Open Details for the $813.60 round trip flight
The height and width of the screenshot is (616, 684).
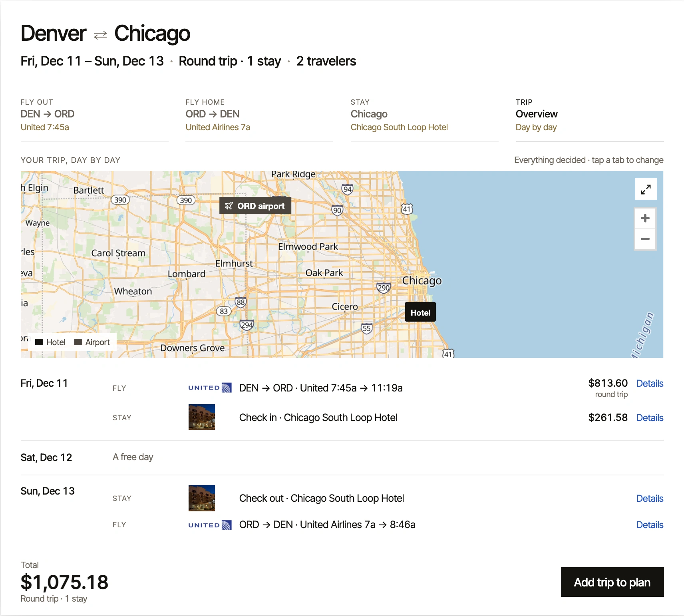click(650, 384)
